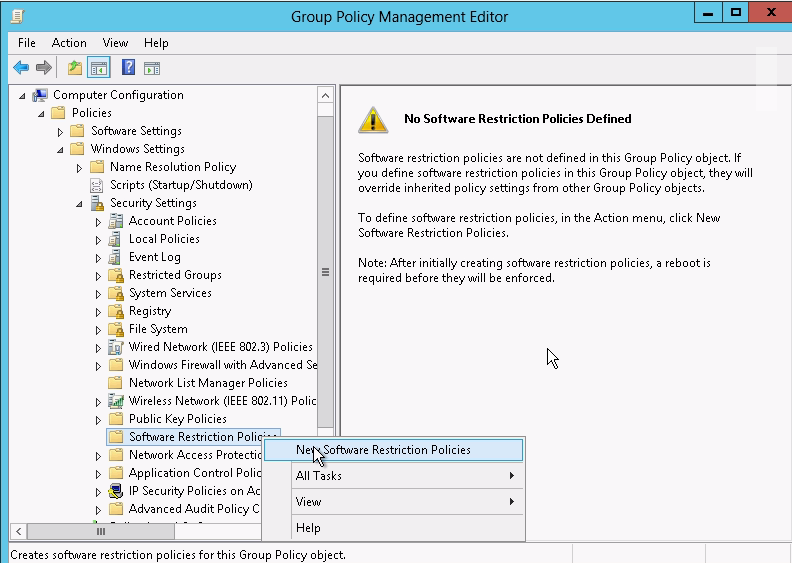
Task: Click the Up one level folder icon
Action: coord(75,67)
